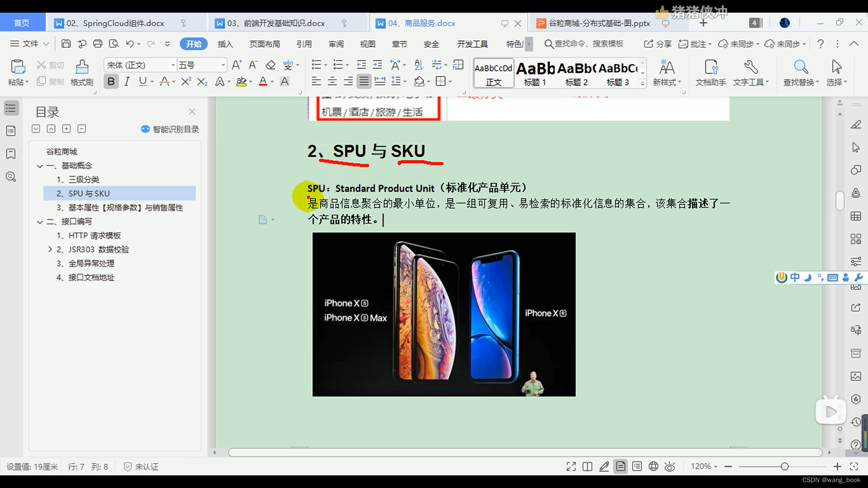Open the 文件 menu dropdown
Viewport: 868px width, 488px height.
coord(29,44)
